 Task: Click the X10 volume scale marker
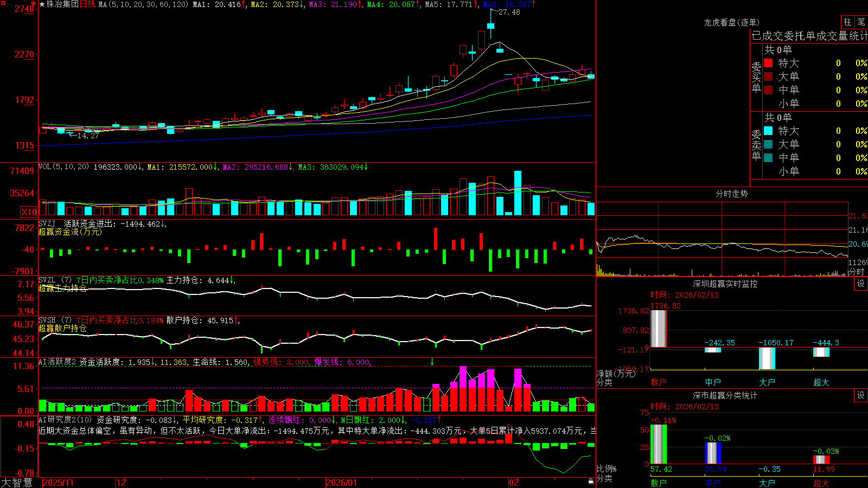[29, 212]
